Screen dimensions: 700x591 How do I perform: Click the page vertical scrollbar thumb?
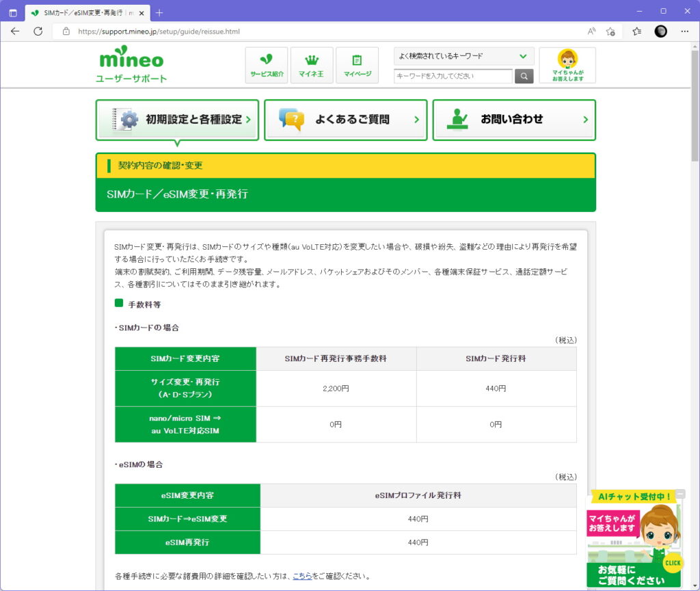695,105
